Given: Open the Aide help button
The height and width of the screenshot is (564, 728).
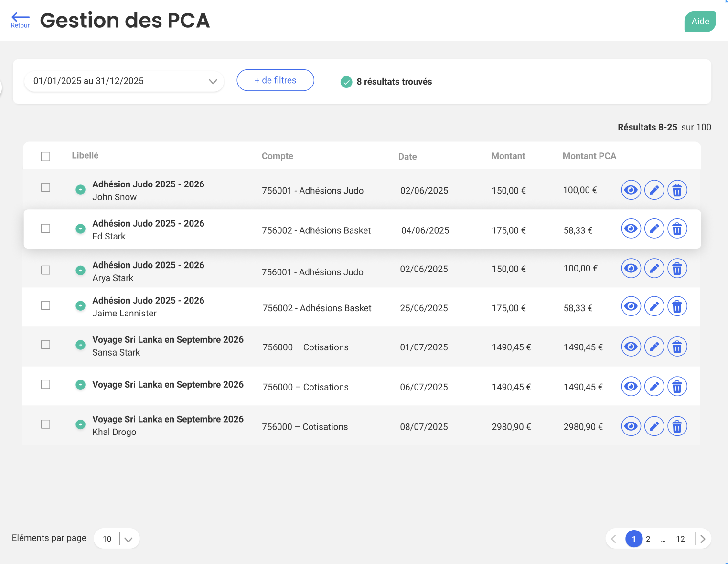Looking at the screenshot, I should (700, 22).
